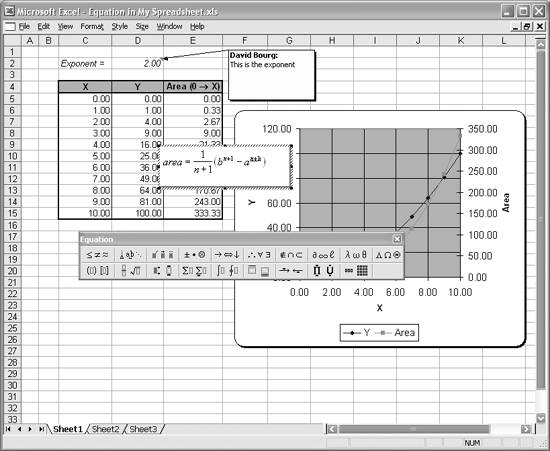Open the lowercase Greek characters palette
This screenshot has height=451, width=550.
pyautogui.click(x=356, y=255)
